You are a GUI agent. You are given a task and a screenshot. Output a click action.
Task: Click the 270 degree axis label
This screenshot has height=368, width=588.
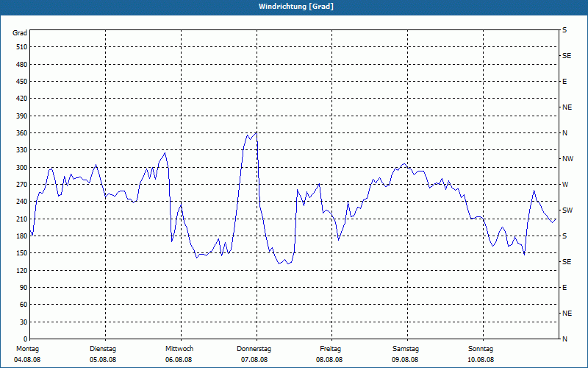(x=21, y=185)
